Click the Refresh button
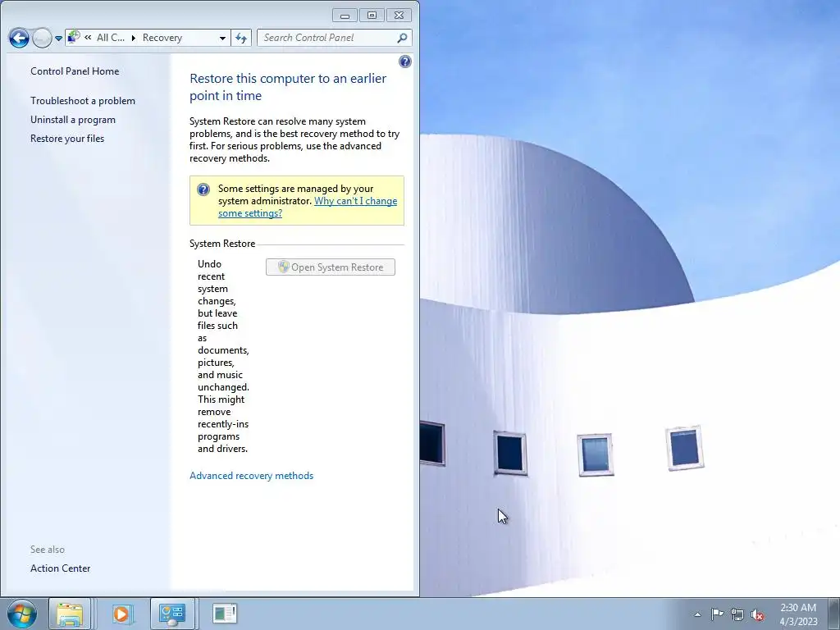 (x=241, y=38)
